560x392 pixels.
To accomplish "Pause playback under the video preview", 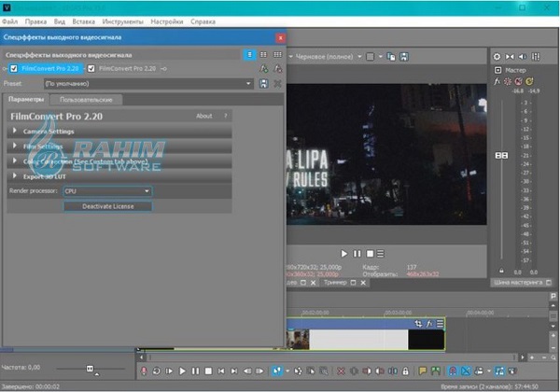I will pos(357,253).
